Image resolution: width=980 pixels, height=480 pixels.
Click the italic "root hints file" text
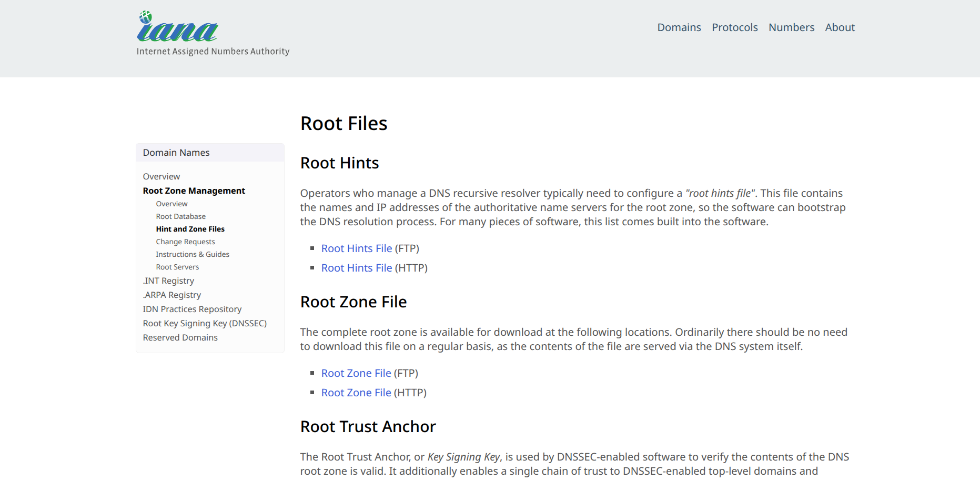tap(720, 193)
